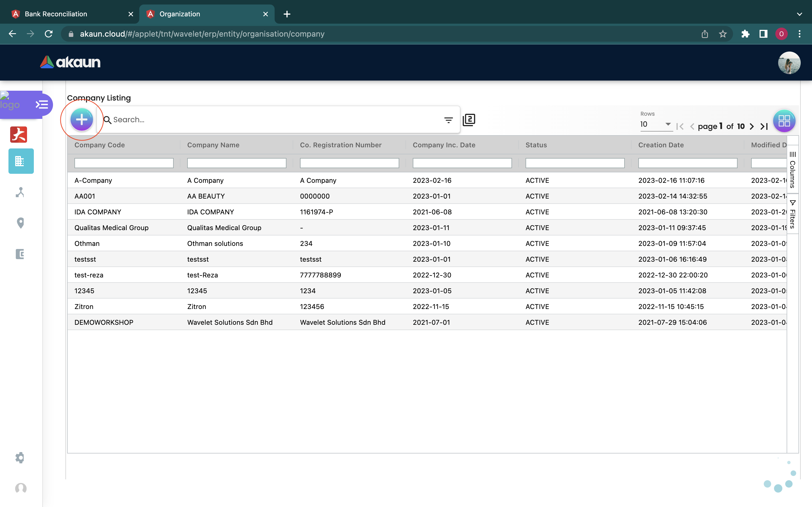Click the plus button to add company

[x=81, y=120]
